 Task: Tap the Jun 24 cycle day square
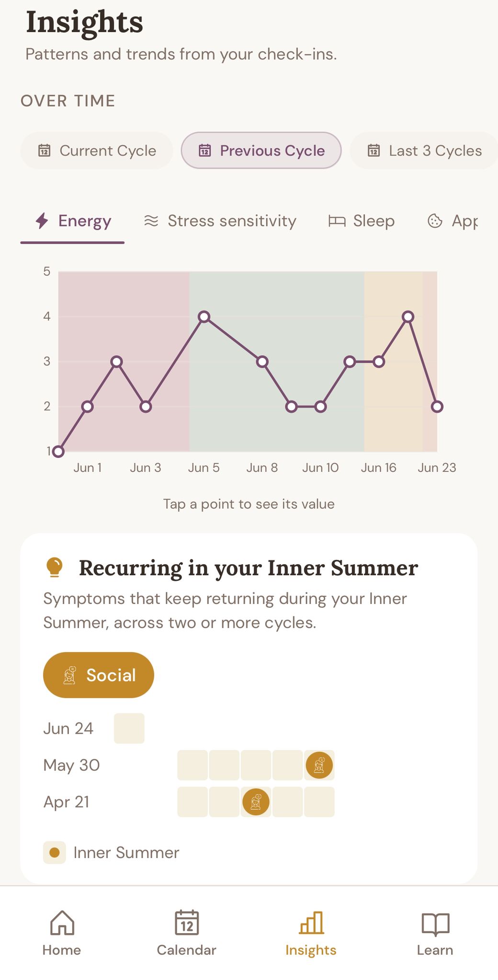[129, 728]
